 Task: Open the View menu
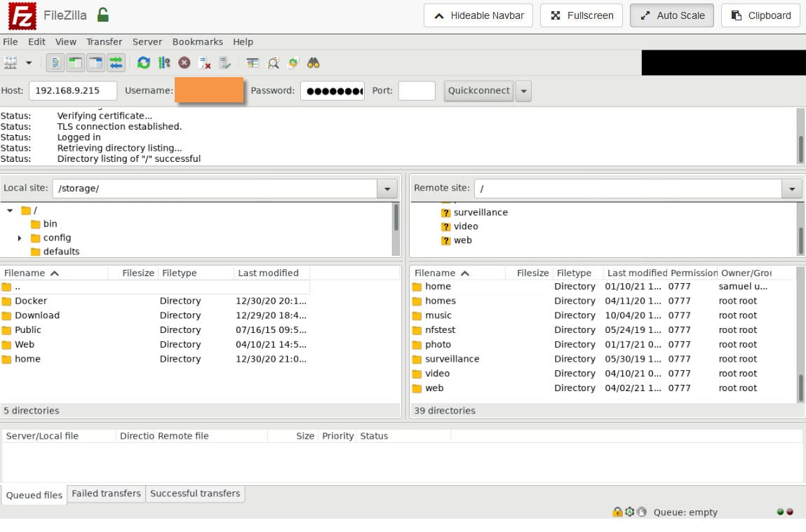[x=66, y=41]
